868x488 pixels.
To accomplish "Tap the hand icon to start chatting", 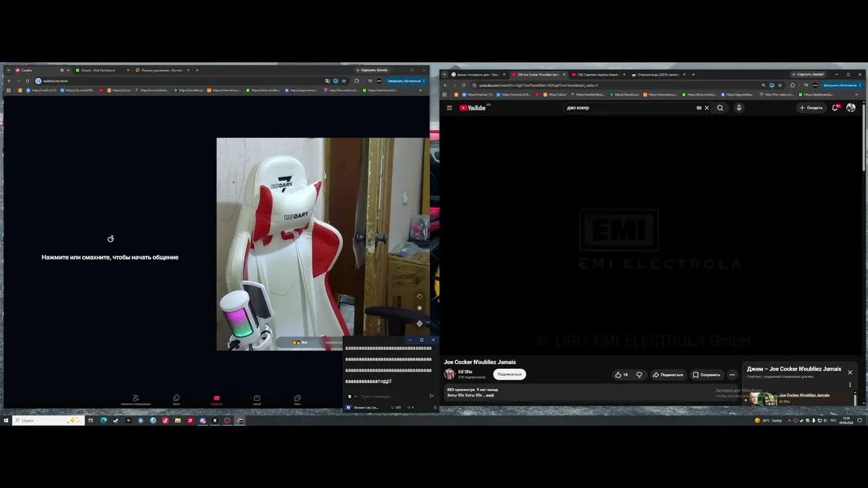I will pos(111,239).
